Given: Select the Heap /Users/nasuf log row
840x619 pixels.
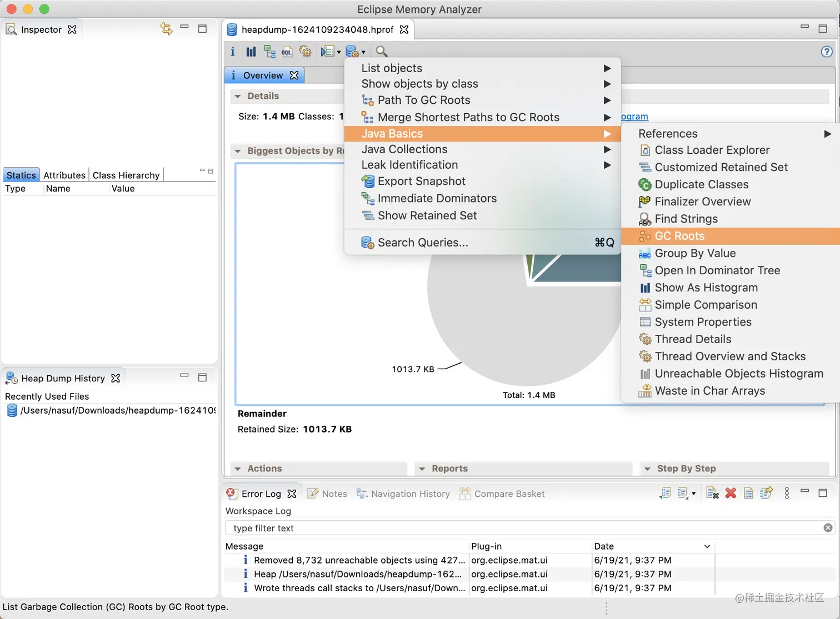Looking at the screenshot, I should click(469, 574).
